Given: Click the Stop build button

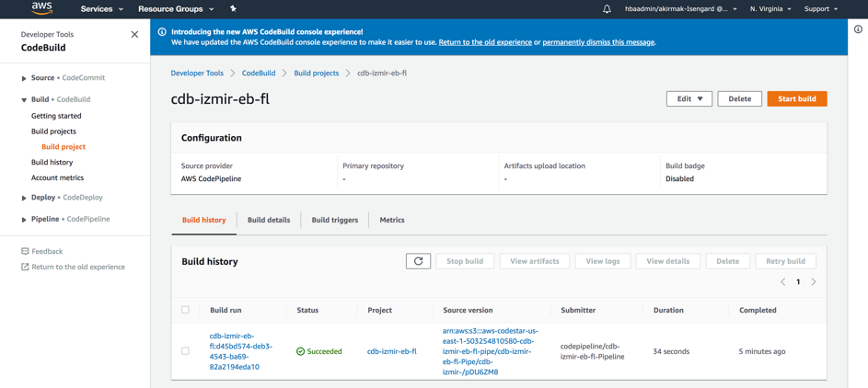Looking at the screenshot, I should pos(465,261).
